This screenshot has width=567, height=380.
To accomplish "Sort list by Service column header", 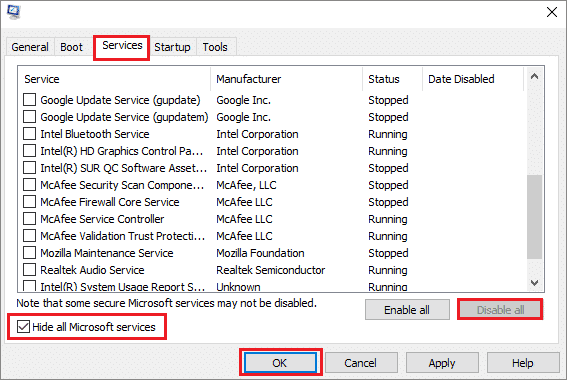I will [x=114, y=79].
